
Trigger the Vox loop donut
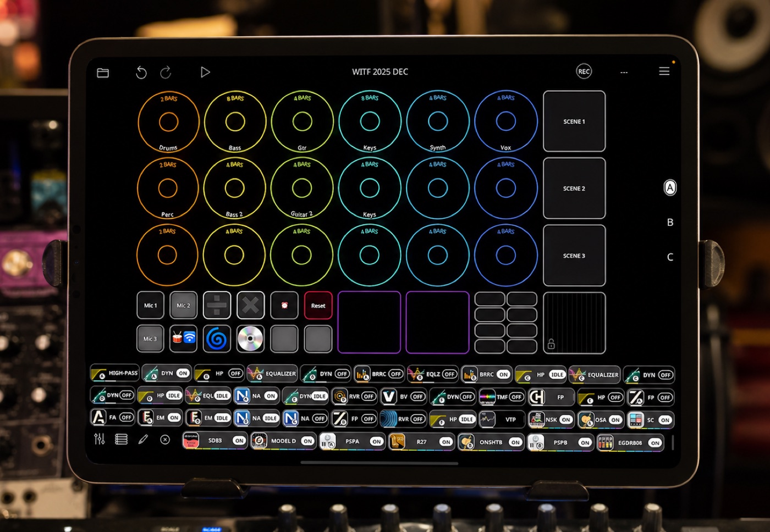(506, 121)
